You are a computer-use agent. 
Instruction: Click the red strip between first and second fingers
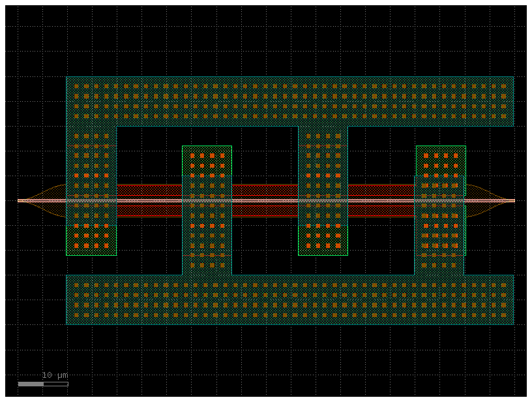tap(149, 189)
